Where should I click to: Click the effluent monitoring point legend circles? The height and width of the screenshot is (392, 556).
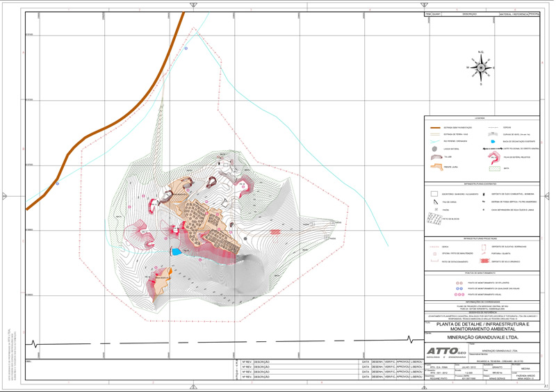pos(459,283)
